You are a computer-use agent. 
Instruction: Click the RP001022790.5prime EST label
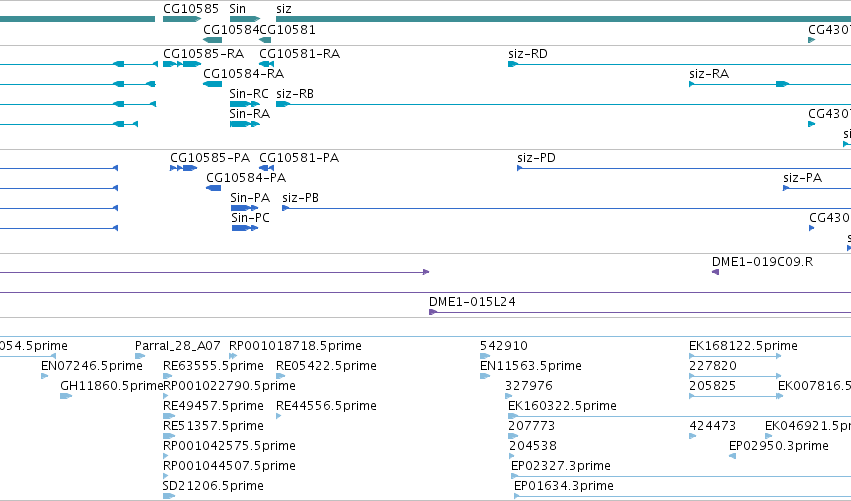click(x=230, y=386)
